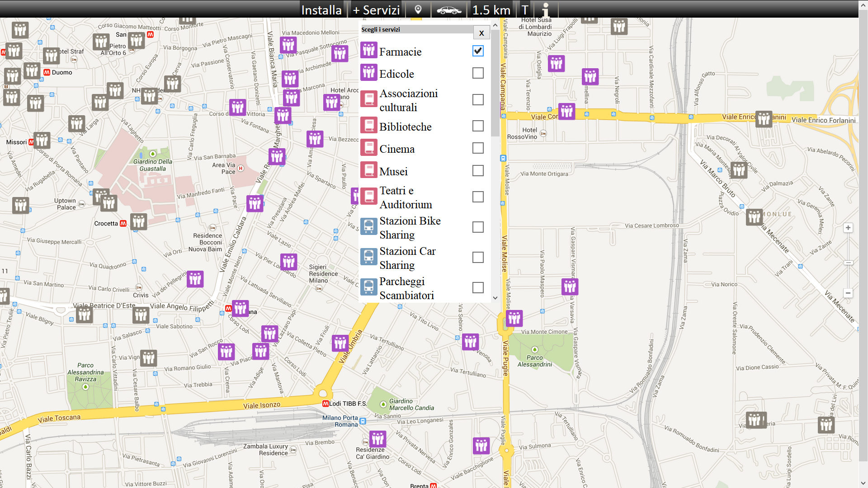Click the location pin icon in toolbar
The height and width of the screenshot is (488, 868).
point(418,9)
